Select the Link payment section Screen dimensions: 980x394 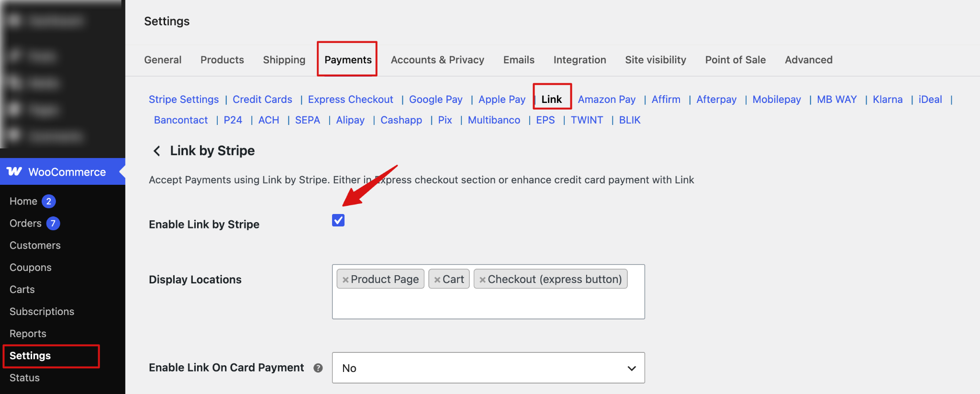pyautogui.click(x=552, y=100)
